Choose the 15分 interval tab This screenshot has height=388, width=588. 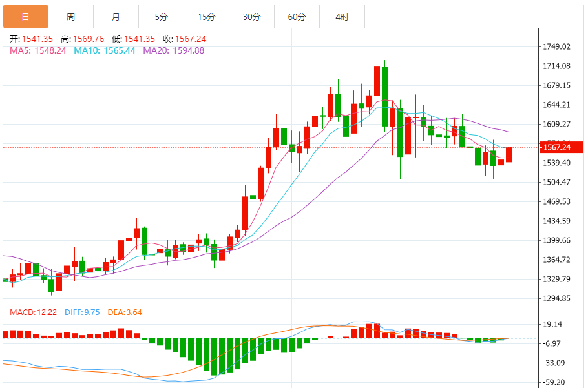[206, 17]
